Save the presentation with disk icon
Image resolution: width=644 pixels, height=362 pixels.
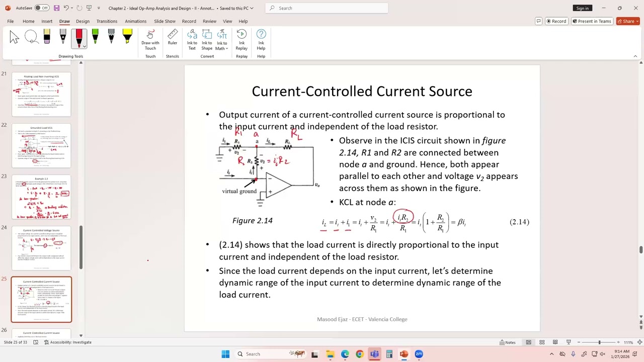point(56,8)
